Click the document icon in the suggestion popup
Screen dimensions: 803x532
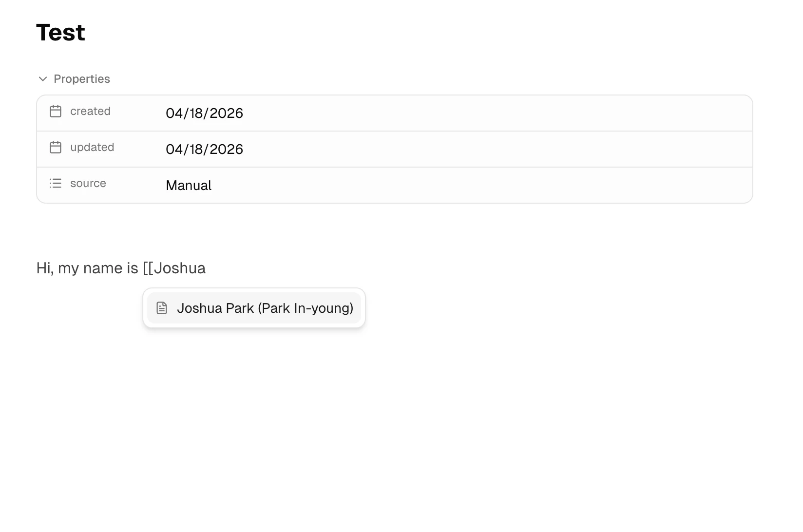[161, 307]
